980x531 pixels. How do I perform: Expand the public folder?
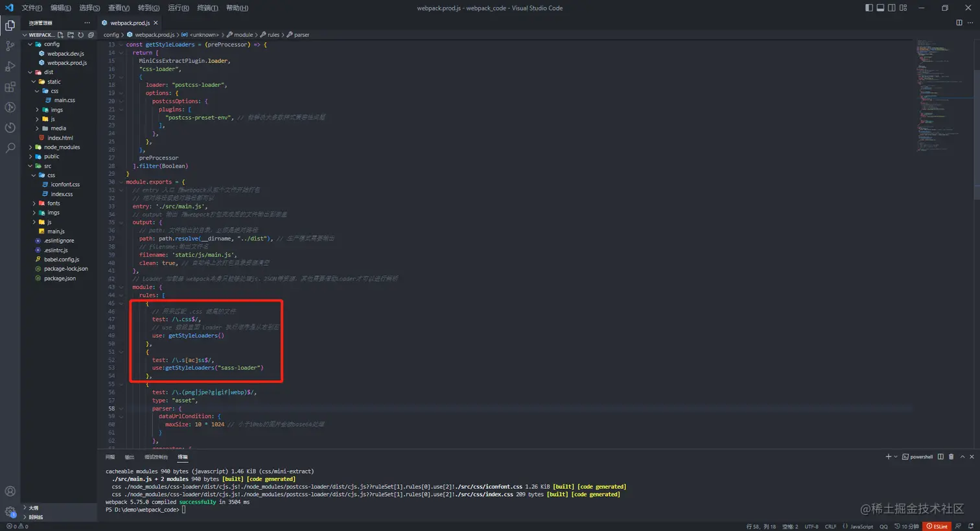[30, 156]
